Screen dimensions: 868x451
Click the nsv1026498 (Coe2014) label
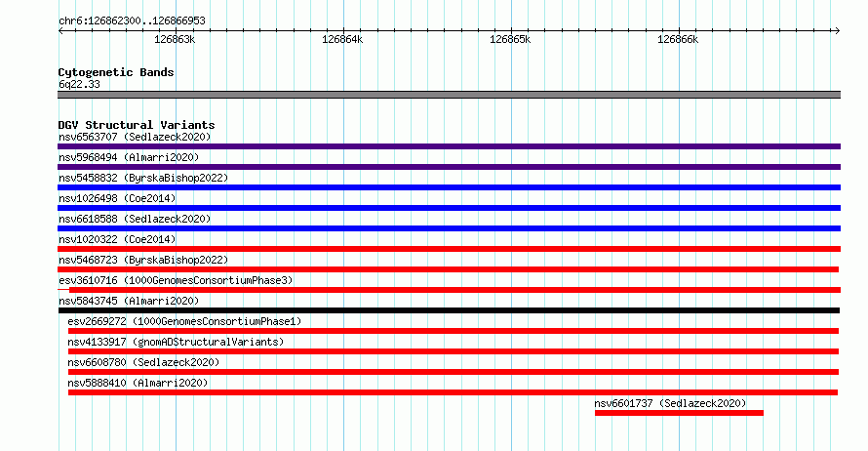(117, 198)
